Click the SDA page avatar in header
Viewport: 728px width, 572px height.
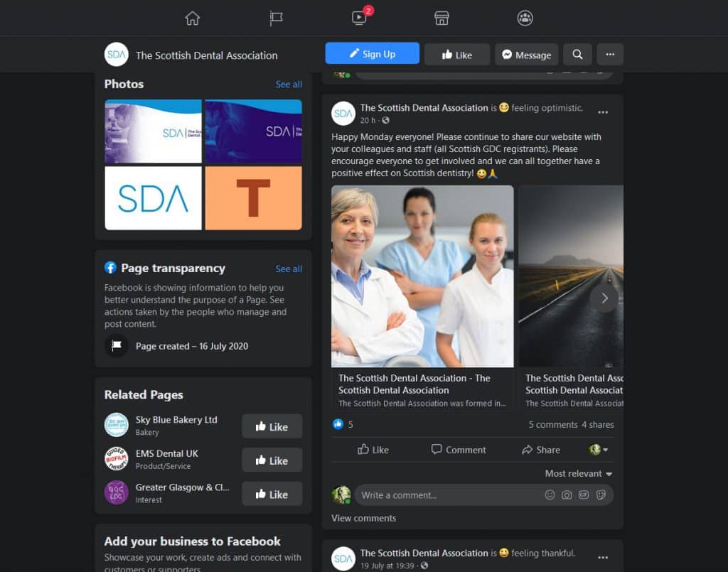coord(116,55)
